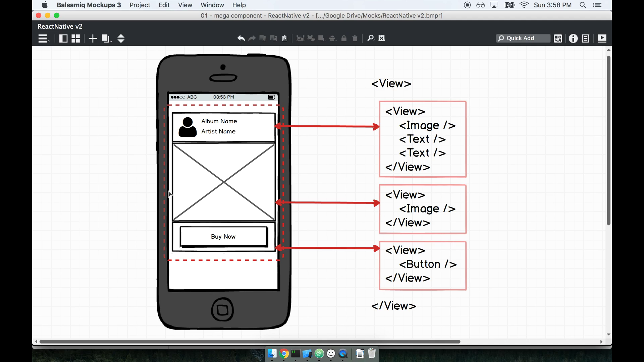Screen dimensions: 644x362
Task: Click the Notes panel icon
Action: (x=586, y=39)
